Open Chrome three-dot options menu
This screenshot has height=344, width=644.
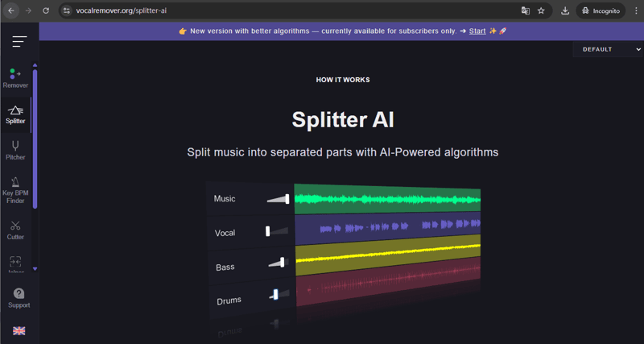coord(636,11)
